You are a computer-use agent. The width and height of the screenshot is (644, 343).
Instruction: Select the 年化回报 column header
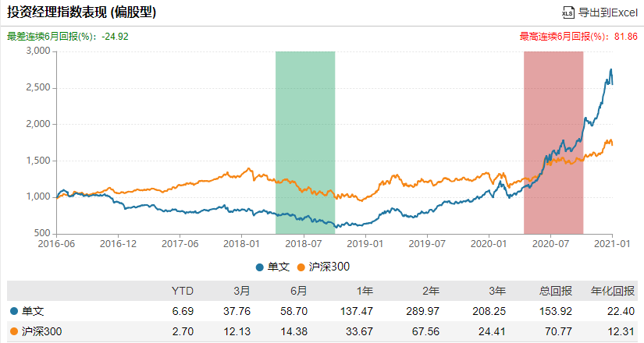pyautogui.click(x=613, y=291)
